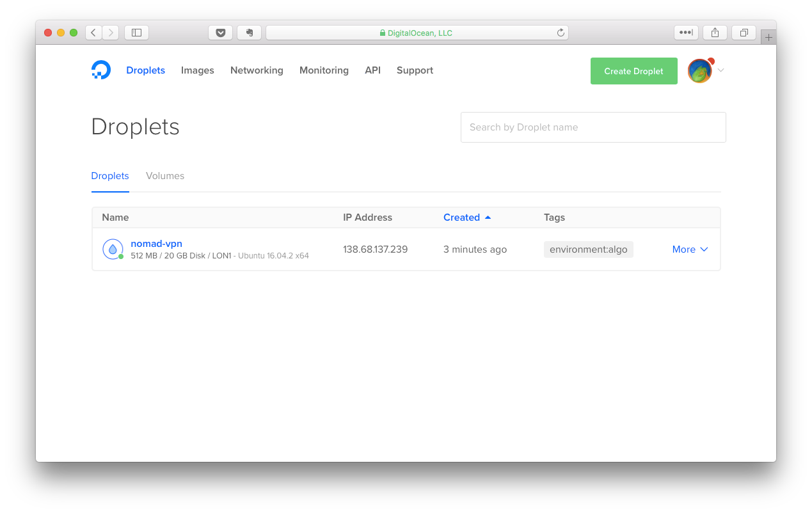Click the Evernote clipper icon
Image resolution: width=812 pixels, height=513 pixels.
point(249,32)
